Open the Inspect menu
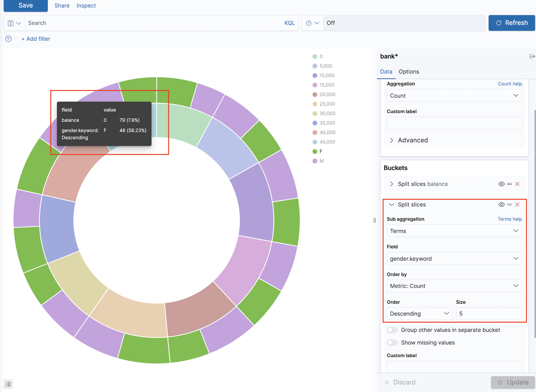Viewport: 536px width, 392px height. (x=86, y=6)
